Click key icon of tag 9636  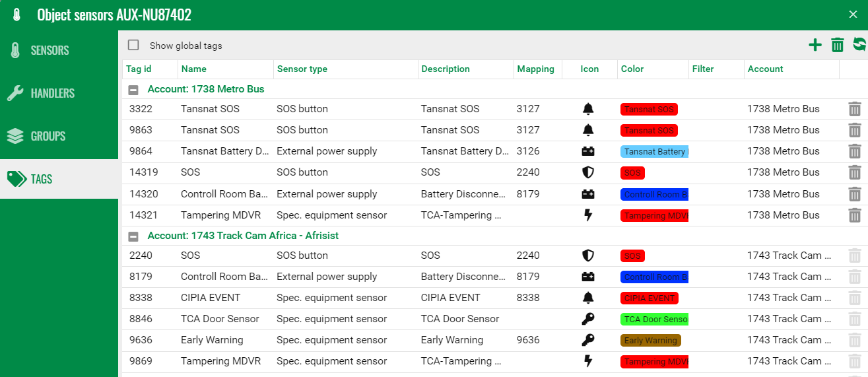tap(588, 340)
